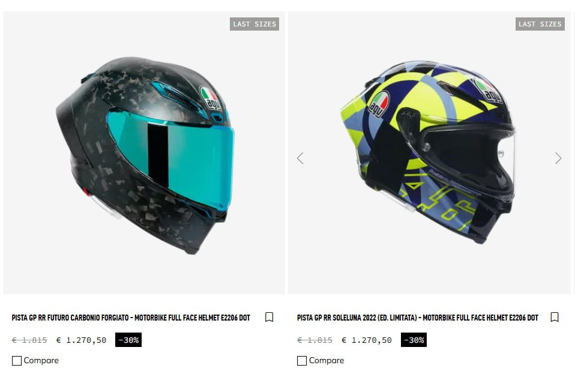The height and width of the screenshot is (392, 575).
Task: Tick Compare checkbox for Soleluna 2022 helmet
Action: 302,361
